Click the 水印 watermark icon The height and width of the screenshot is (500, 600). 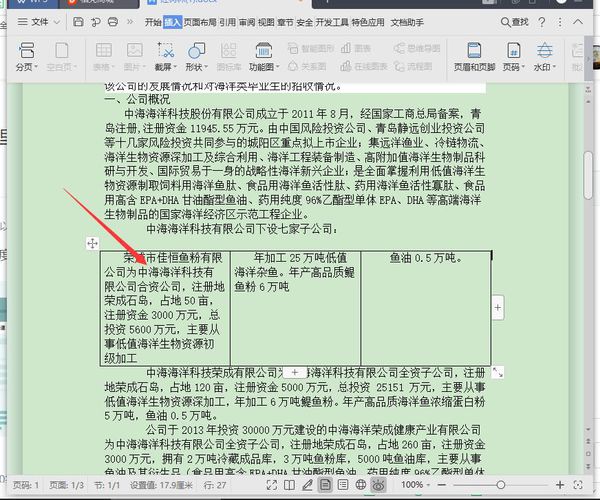[545, 50]
